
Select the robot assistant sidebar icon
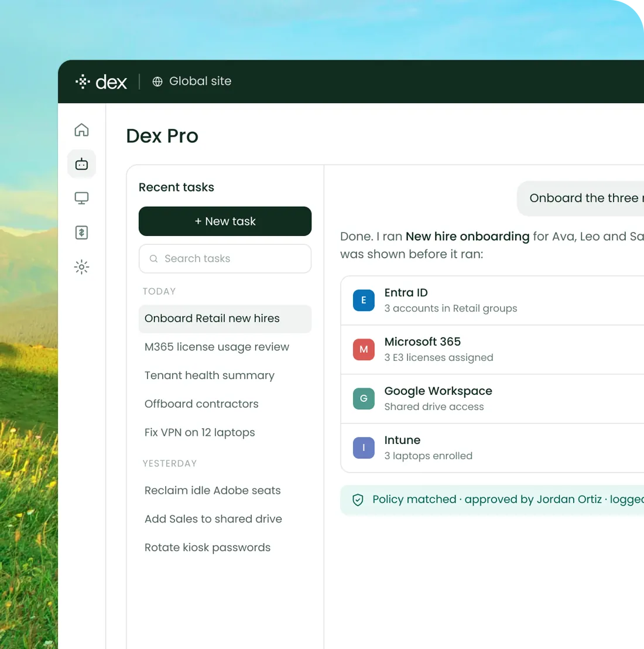tap(81, 165)
